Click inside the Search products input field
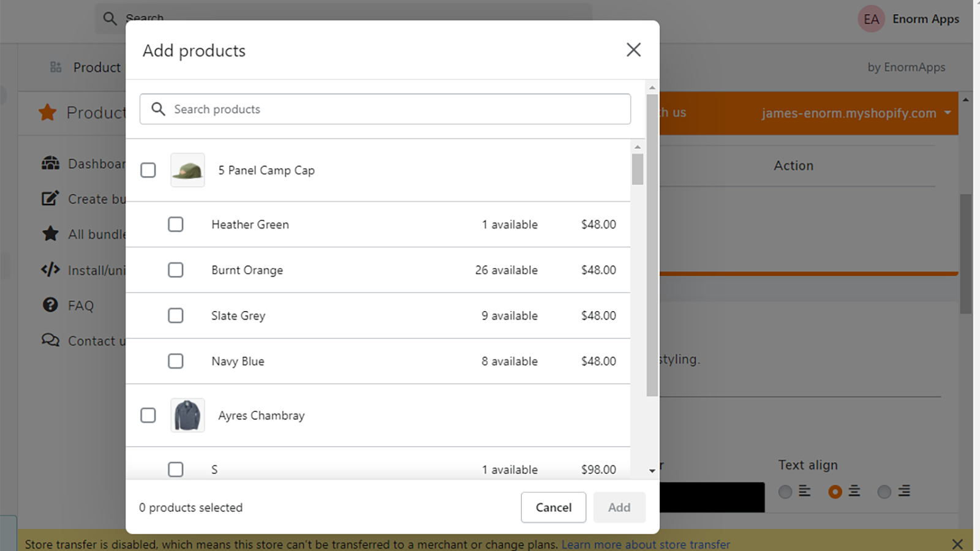Screen dimensions: 980x551 point(367,109)
